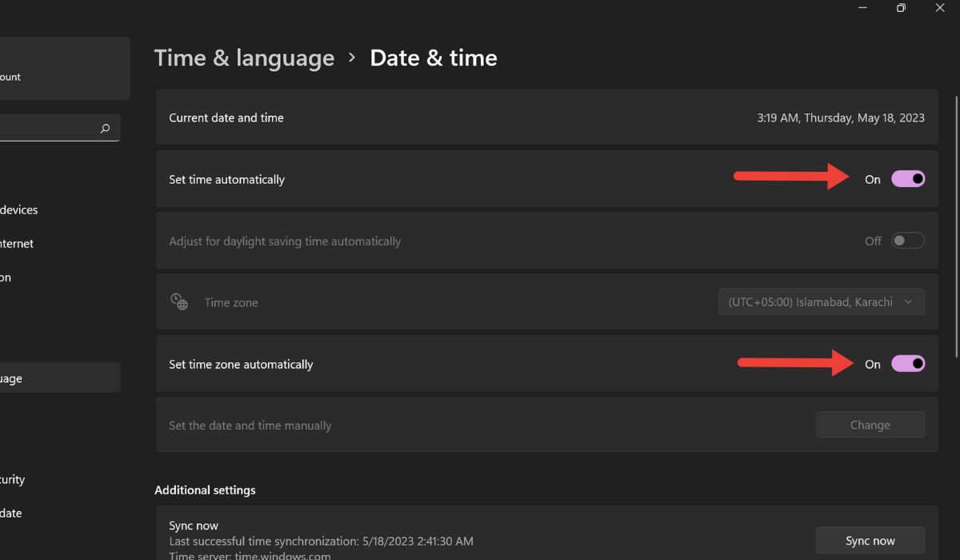Viewport: 960px width, 560px height.
Task: Click the globe icon next to Time zone
Action: click(x=178, y=301)
